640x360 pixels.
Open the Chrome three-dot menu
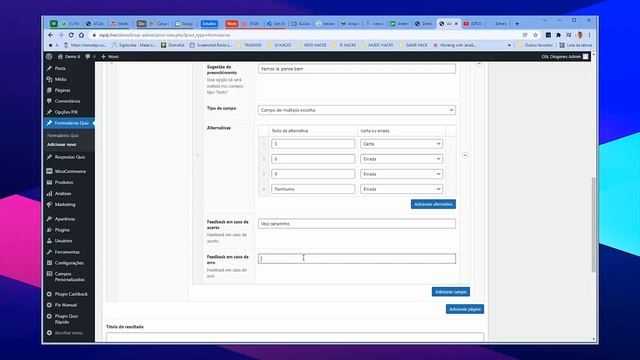pos(589,35)
